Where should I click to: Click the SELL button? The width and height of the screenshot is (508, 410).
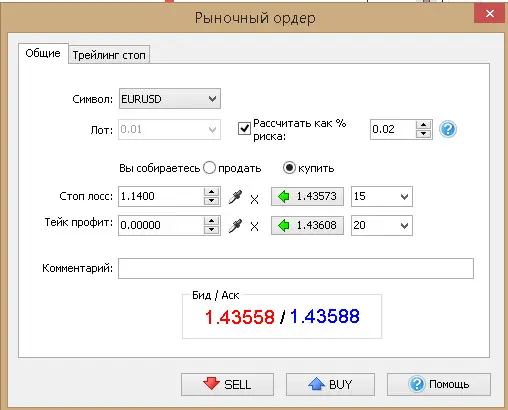[227, 384]
